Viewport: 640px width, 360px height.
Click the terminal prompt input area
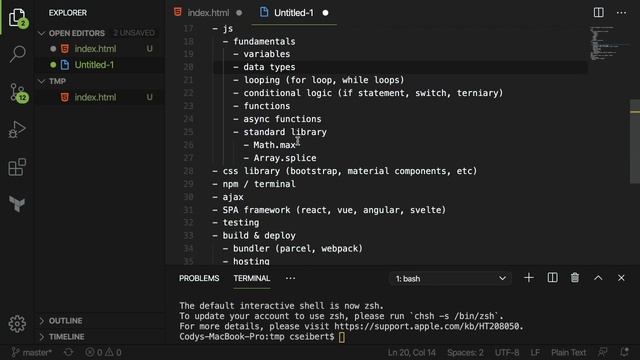click(x=342, y=337)
